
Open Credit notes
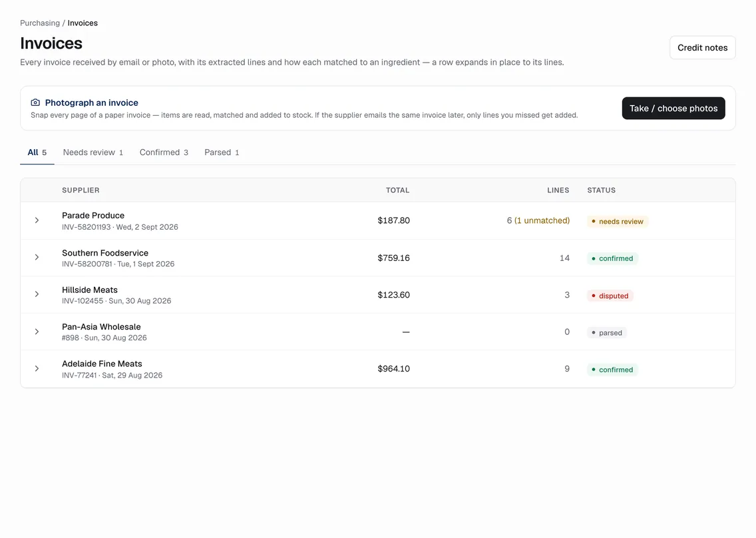click(x=703, y=48)
